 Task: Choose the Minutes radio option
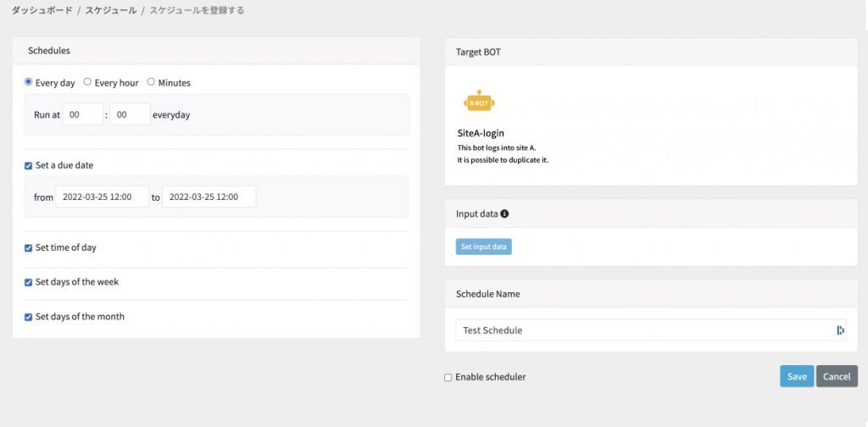151,82
